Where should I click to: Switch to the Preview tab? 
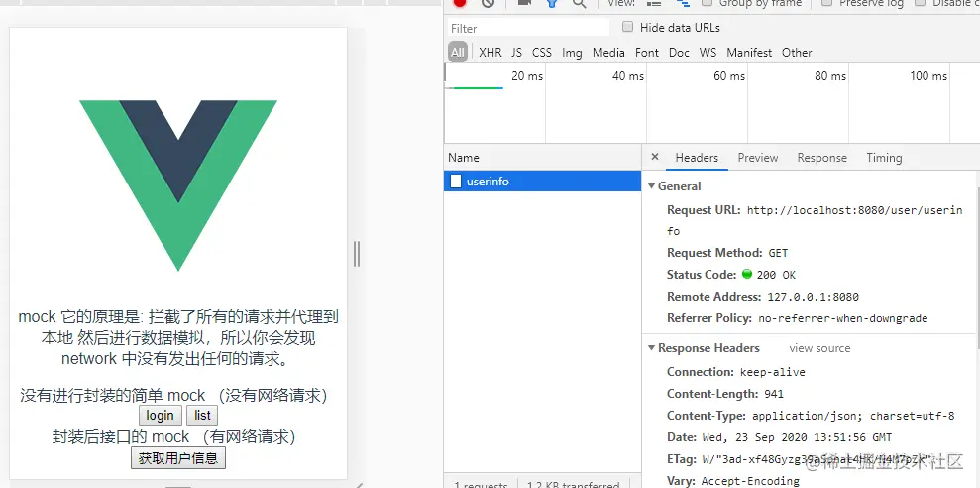pyautogui.click(x=757, y=158)
